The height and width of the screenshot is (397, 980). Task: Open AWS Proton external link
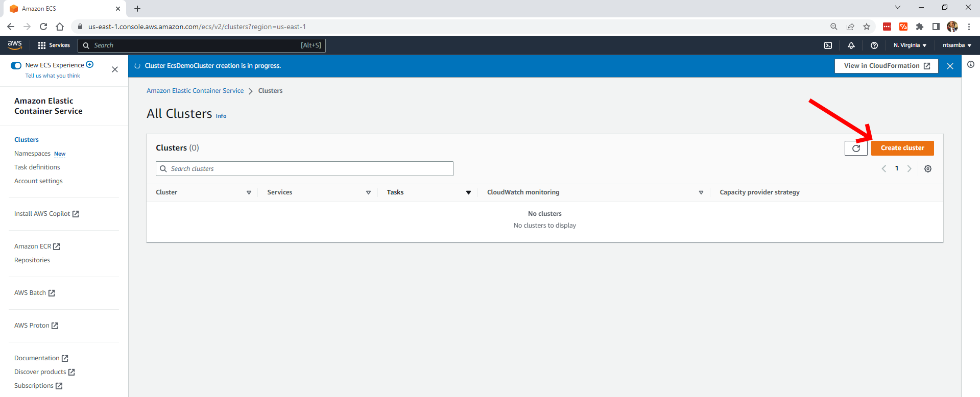pos(36,326)
